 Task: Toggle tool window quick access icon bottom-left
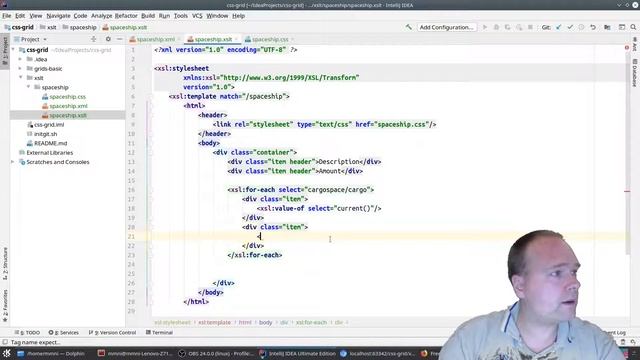click(x=5, y=342)
